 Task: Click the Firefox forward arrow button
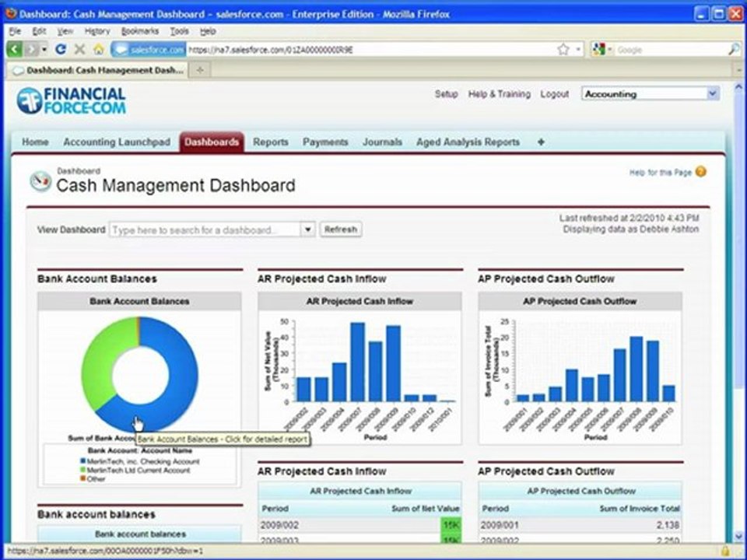tap(31, 49)
